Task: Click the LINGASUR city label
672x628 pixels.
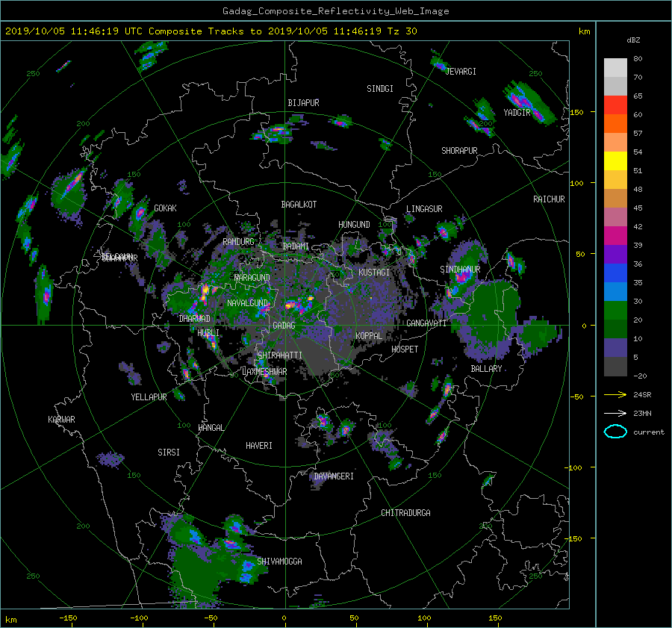Action: (x=424, y=209)
